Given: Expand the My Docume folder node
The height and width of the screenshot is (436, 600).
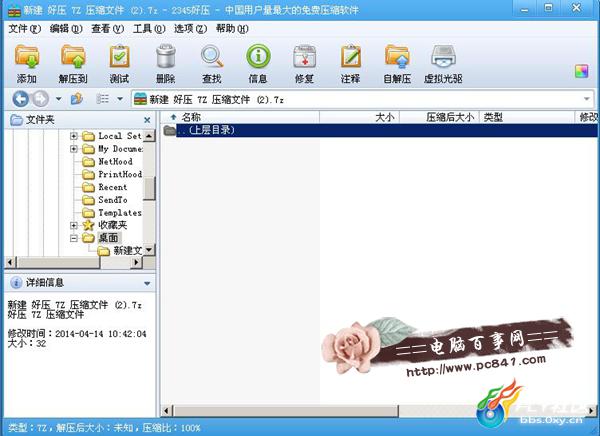Looking at the screenshot, I should (74, 149).
